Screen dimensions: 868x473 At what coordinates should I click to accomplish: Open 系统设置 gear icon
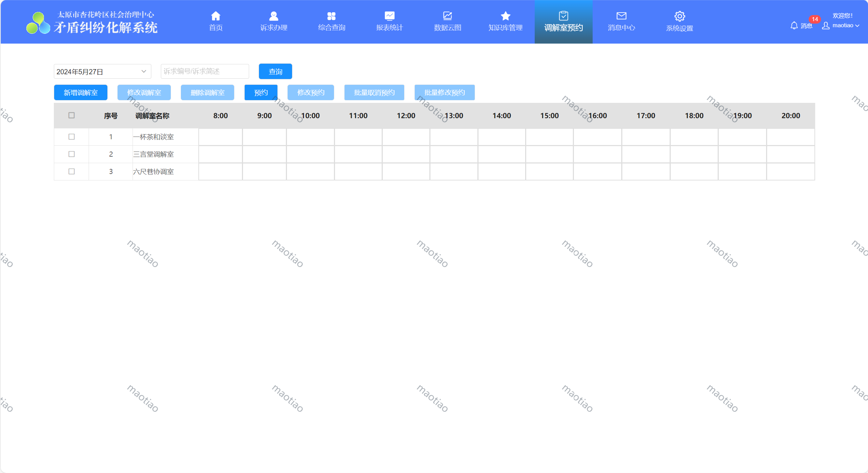[680, 16]
